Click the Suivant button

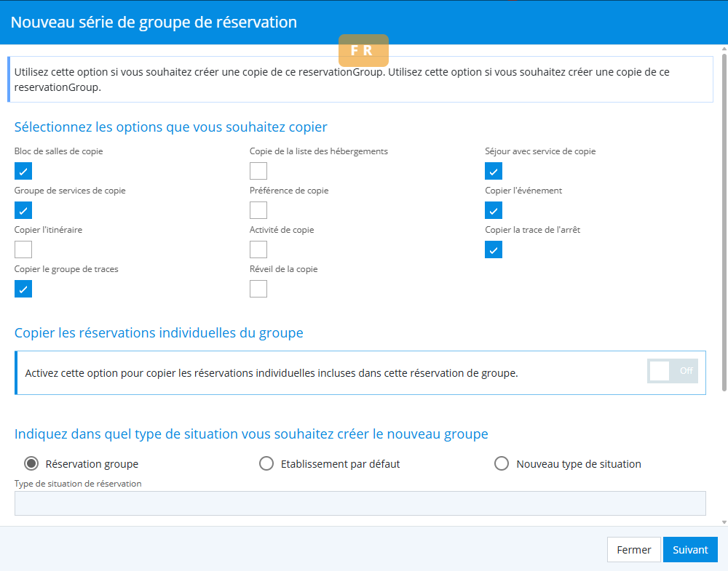(x=690, y=550)
